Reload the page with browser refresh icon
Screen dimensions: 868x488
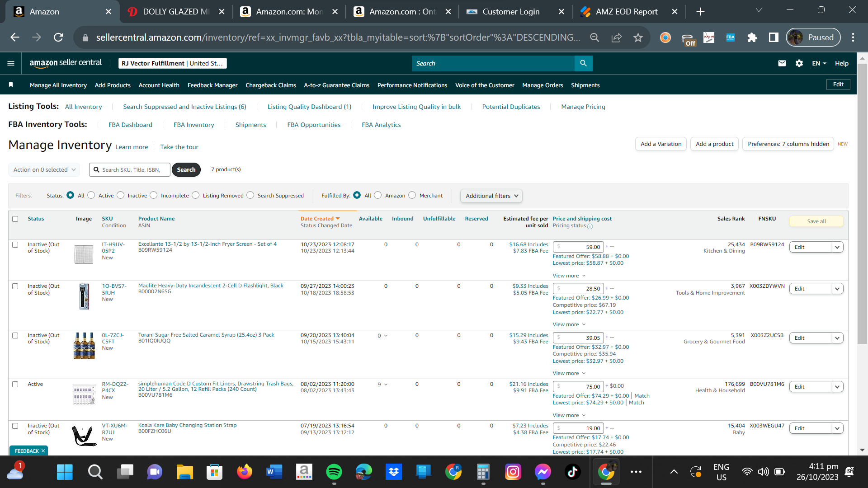coord(58,38)
